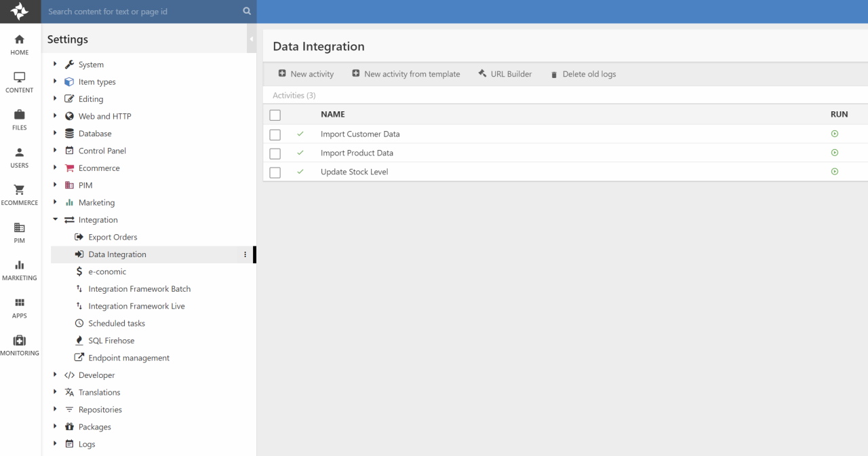Expand the Ecommerce settings node
This screenshot has height=456, width=868.
(56, 168)
